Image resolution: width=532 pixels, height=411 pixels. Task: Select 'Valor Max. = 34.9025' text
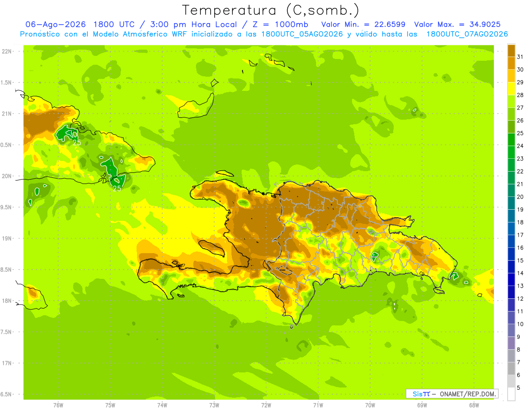pos(458,24)
